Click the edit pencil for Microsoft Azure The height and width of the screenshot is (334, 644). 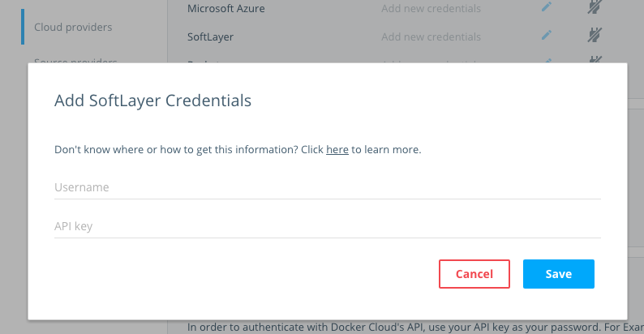[547, 9]
